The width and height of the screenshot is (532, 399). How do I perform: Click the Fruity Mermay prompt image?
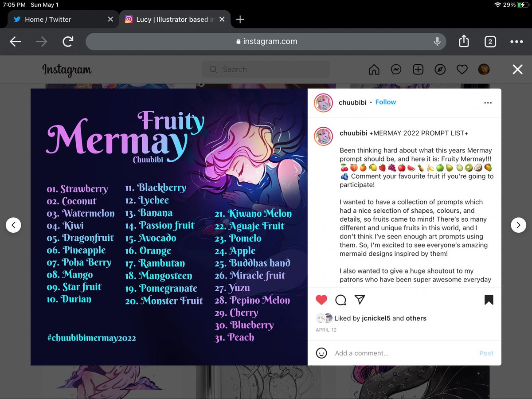coord(169,227)
